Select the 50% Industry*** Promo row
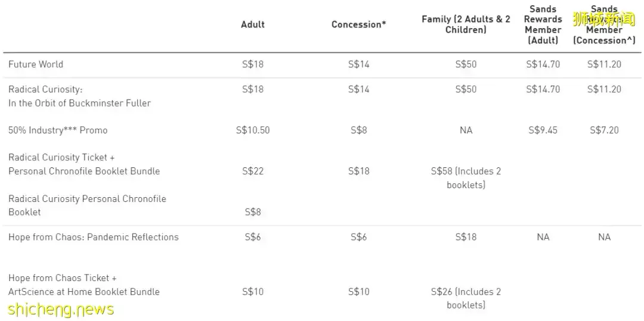 click(58, 130)
